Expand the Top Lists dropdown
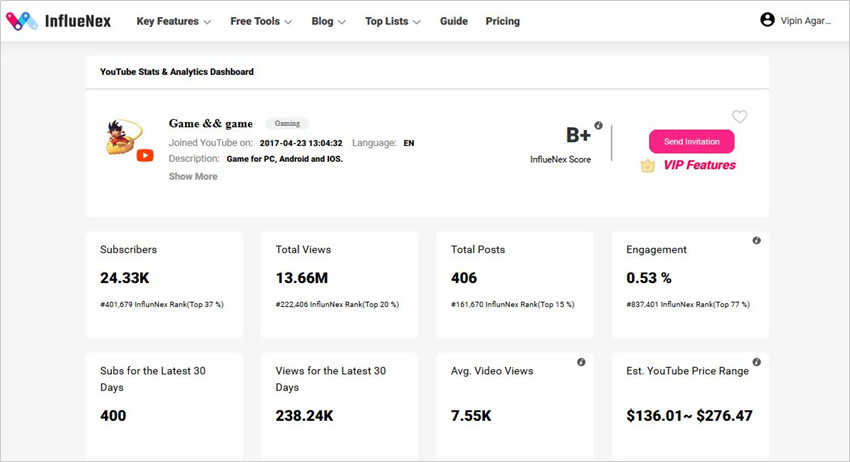The height and width of the screenshot is (462, 850). pyautogui.click(x=392, y=21)
